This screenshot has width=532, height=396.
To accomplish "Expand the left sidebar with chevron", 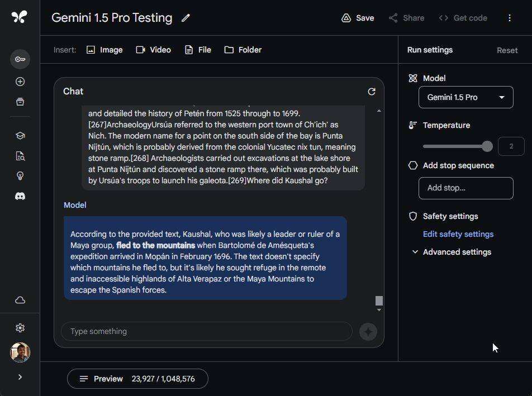I will [20, 377].
